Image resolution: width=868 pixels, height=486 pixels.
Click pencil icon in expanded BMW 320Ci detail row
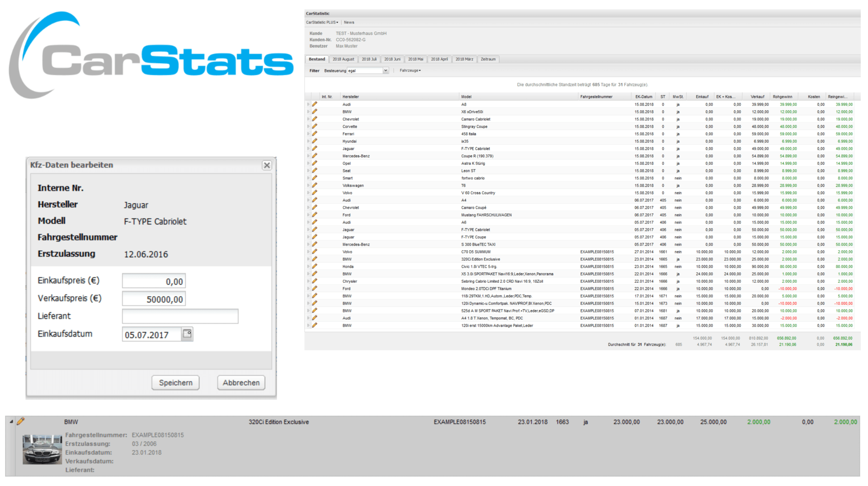20,421
